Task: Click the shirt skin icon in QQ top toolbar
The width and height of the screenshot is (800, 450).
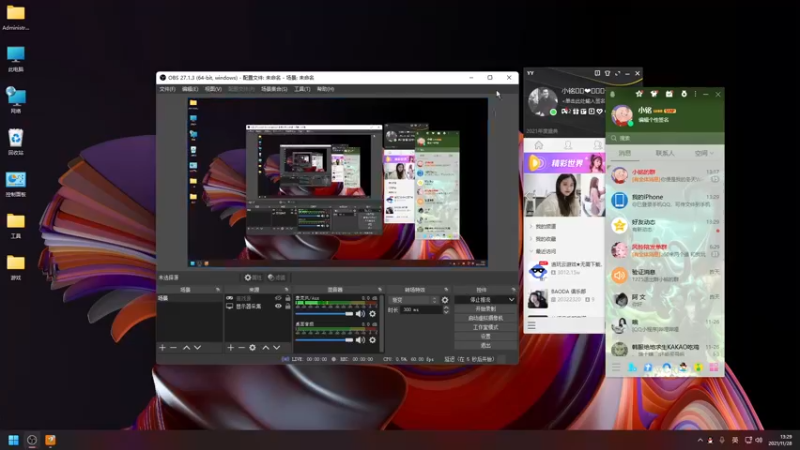Action: pos(654,94)
